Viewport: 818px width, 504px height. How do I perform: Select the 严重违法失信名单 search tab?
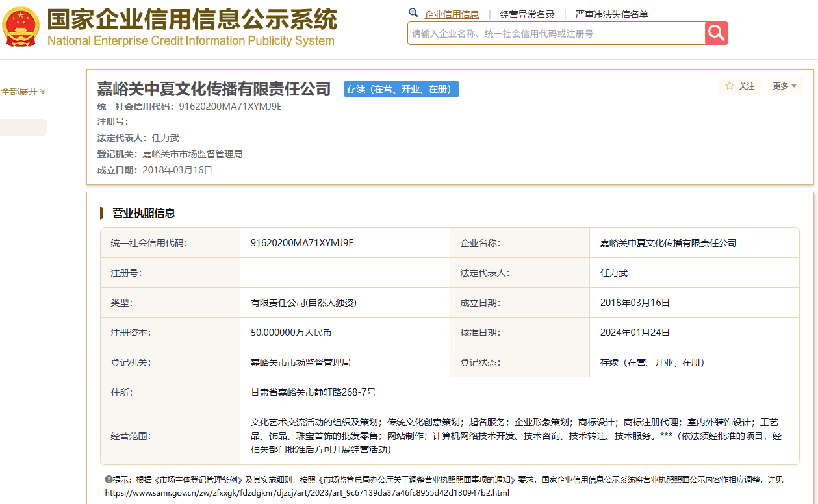(x=611, y=14)
